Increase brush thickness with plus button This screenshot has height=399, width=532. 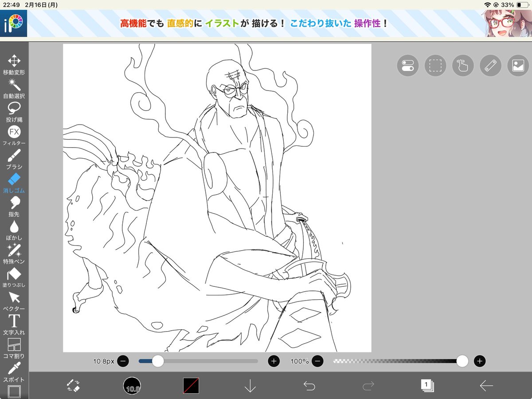(x=274, y=361)
